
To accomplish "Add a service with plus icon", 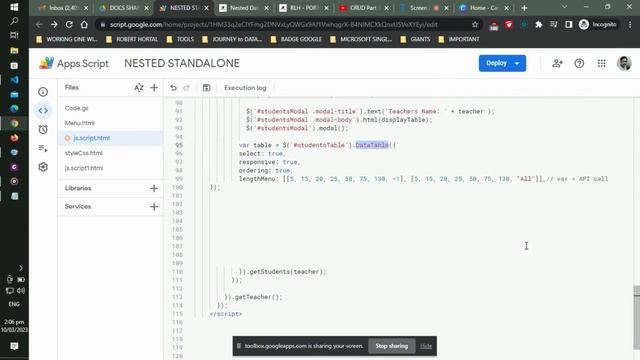I will tap(154, 207).
